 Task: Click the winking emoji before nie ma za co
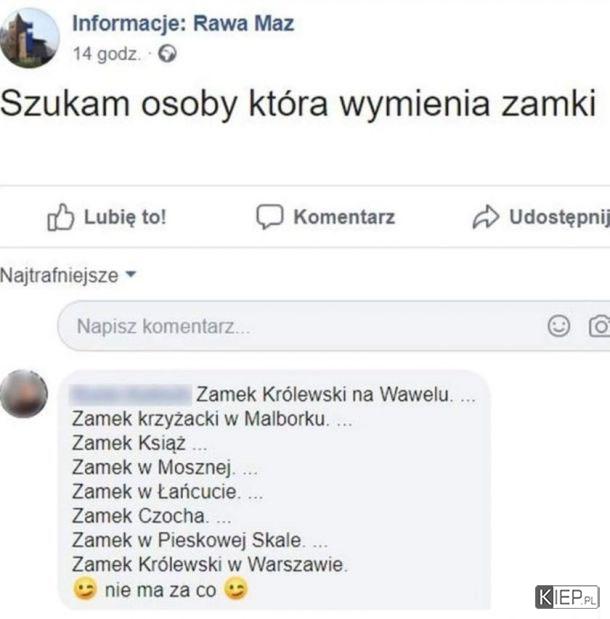click(85, 589)
